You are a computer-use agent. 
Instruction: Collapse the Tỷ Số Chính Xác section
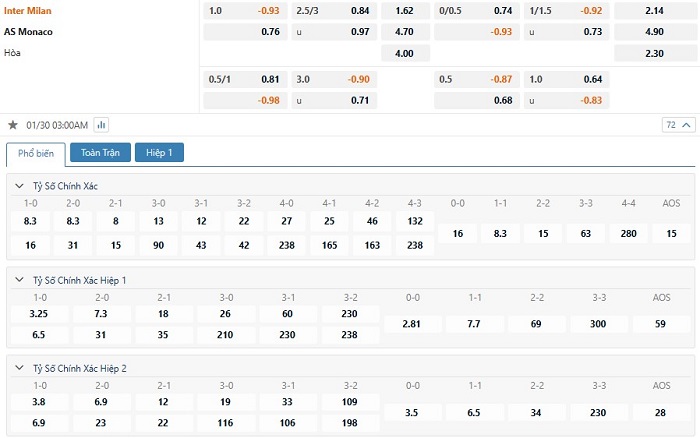point(19,186)
